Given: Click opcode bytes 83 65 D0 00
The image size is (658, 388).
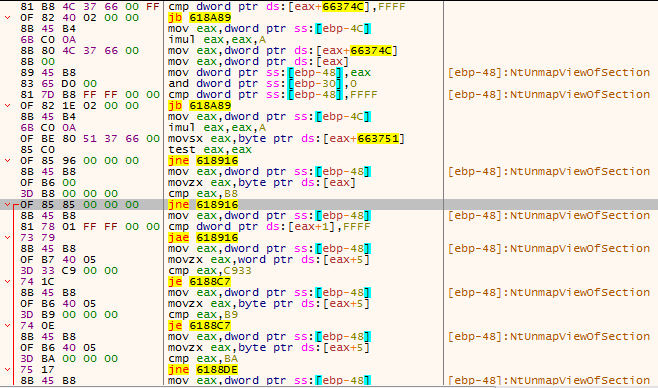Looking at the screenshot, I should [58, 83].
